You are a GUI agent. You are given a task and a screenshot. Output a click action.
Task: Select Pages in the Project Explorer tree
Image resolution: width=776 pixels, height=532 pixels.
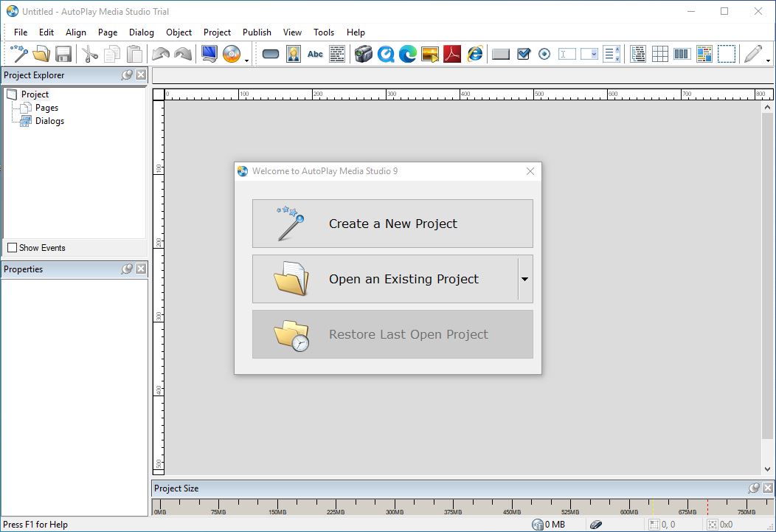(46, 108)
